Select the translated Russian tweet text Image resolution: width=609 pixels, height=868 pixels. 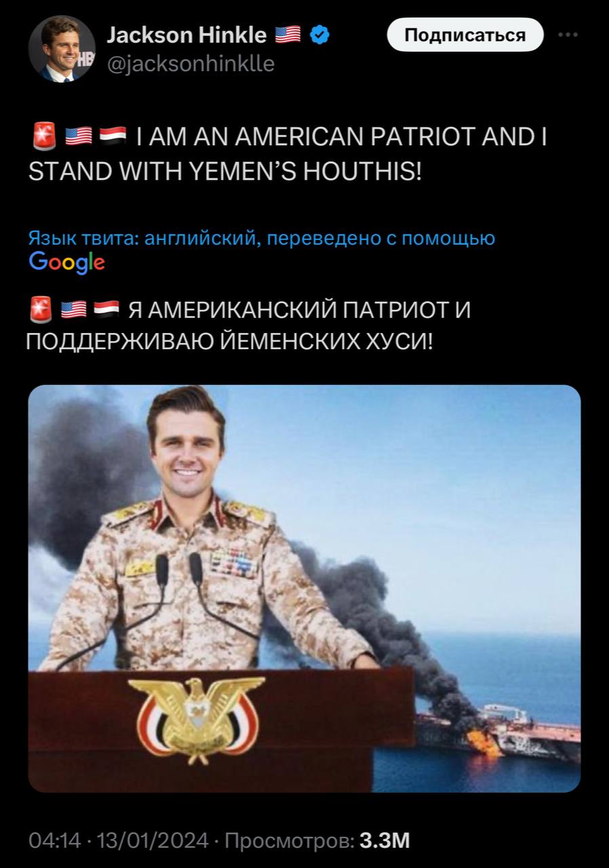(248, 325)
